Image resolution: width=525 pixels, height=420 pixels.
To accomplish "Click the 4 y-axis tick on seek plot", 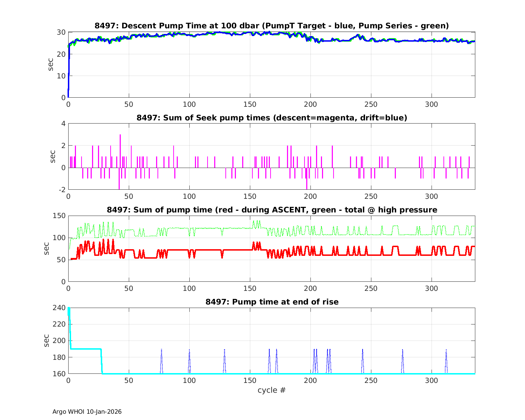I will tap(63, 124).
